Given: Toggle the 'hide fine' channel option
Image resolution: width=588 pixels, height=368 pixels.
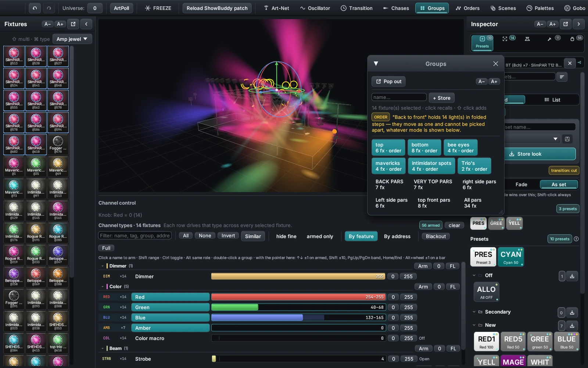Looking at the screenshot, I should (x=286, y=236).
